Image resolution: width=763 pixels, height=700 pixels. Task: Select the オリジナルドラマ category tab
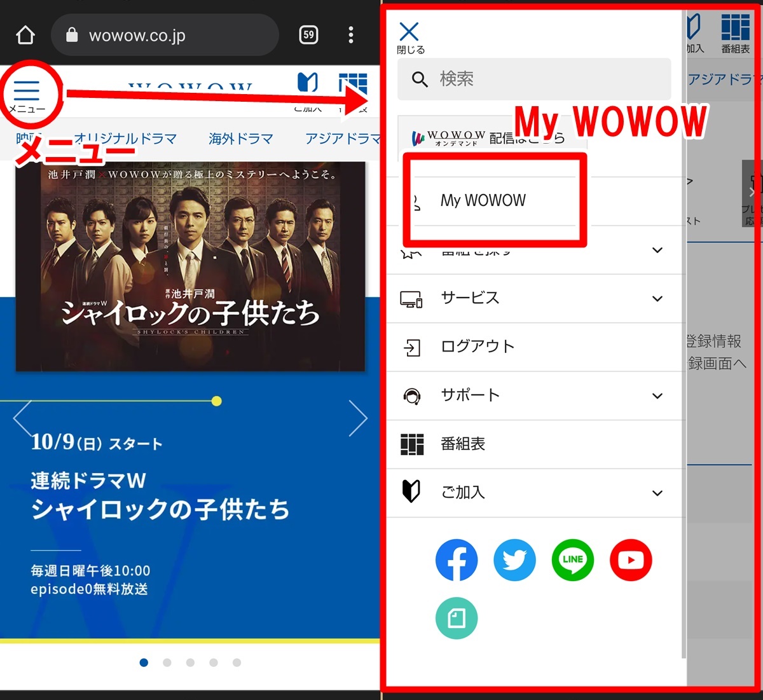point(125,138)
